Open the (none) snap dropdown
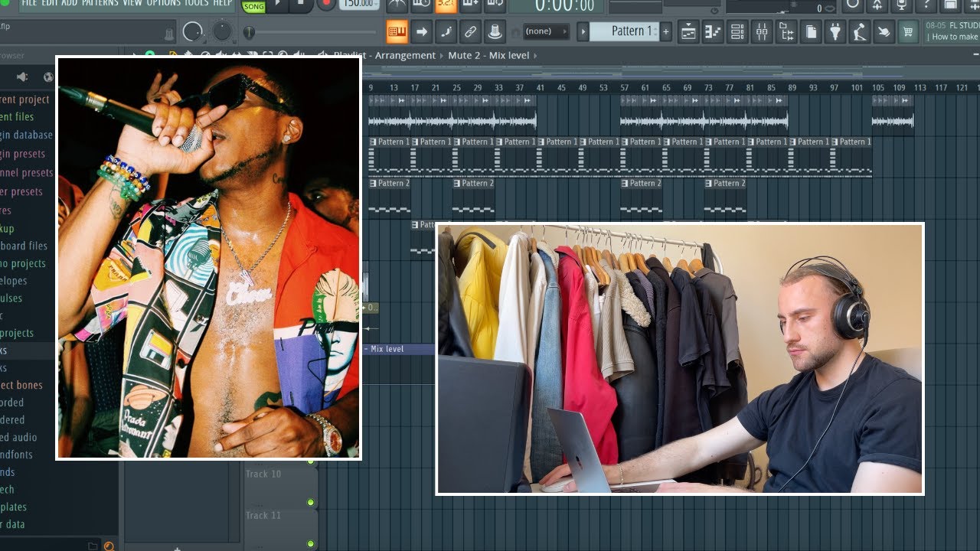Image resolution: width=980 pixels, height=551 pixels. point(545,31)
